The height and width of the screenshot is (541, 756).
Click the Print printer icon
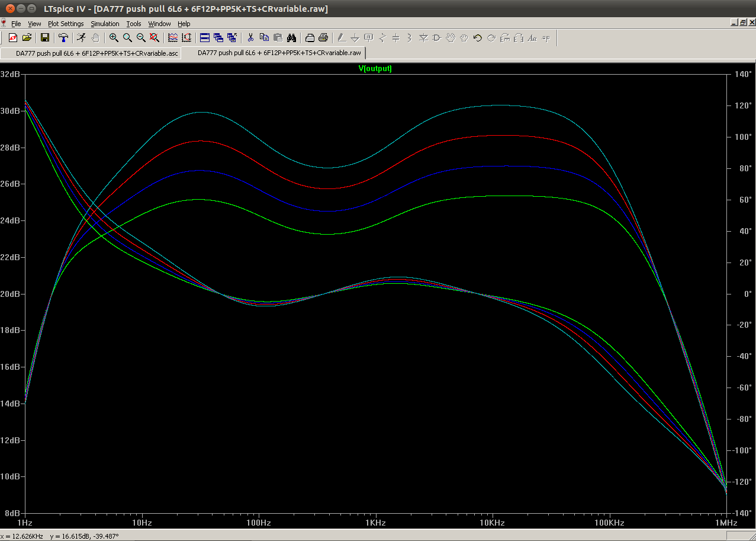(323, 38)
